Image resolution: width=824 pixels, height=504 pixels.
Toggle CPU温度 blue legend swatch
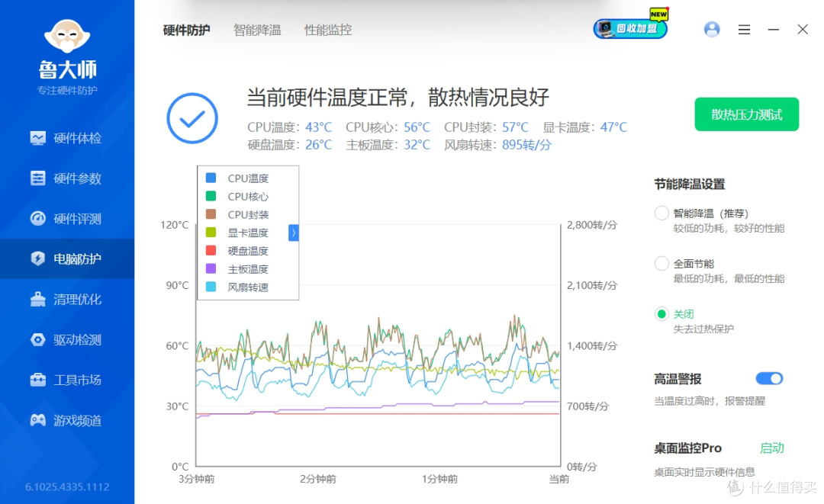pos(211,178)
